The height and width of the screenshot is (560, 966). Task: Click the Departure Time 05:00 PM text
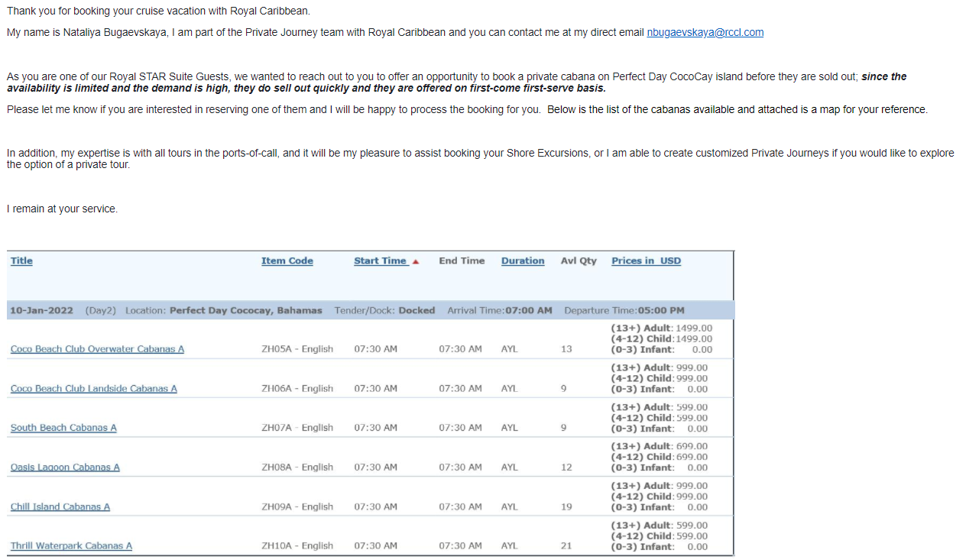pyautogui.click(x=624, y=311)
